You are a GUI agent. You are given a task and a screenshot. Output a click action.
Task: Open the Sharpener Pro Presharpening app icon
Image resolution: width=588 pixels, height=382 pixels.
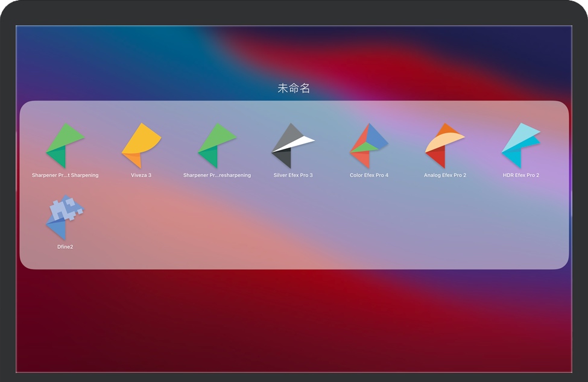coord(217,146)
